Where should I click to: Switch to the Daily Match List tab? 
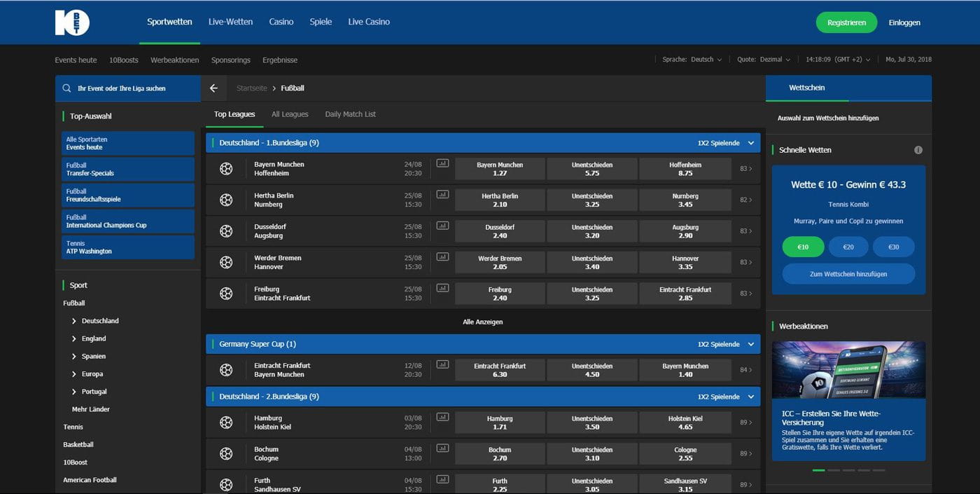pos(351,114)
